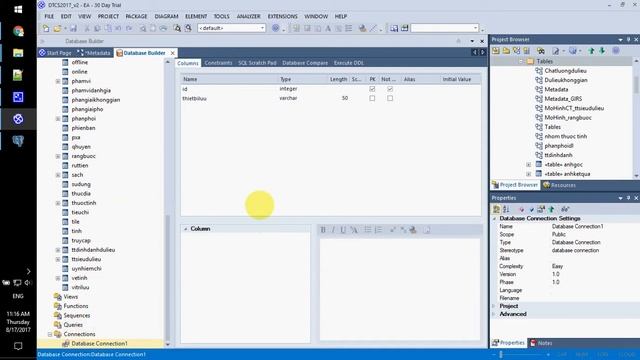Collapse the Connections folder node
The image size is (640, 360).
(x=50, y=334)
